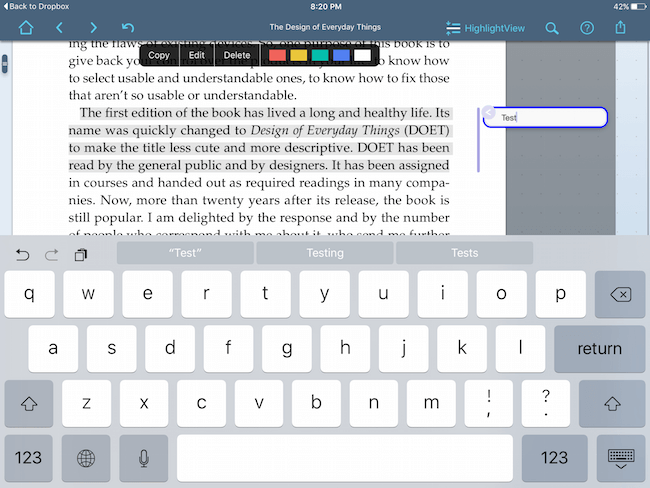Open the search magnifier
Screen dimensions: 650x488
pyautogui.click(x=552, y=28)
